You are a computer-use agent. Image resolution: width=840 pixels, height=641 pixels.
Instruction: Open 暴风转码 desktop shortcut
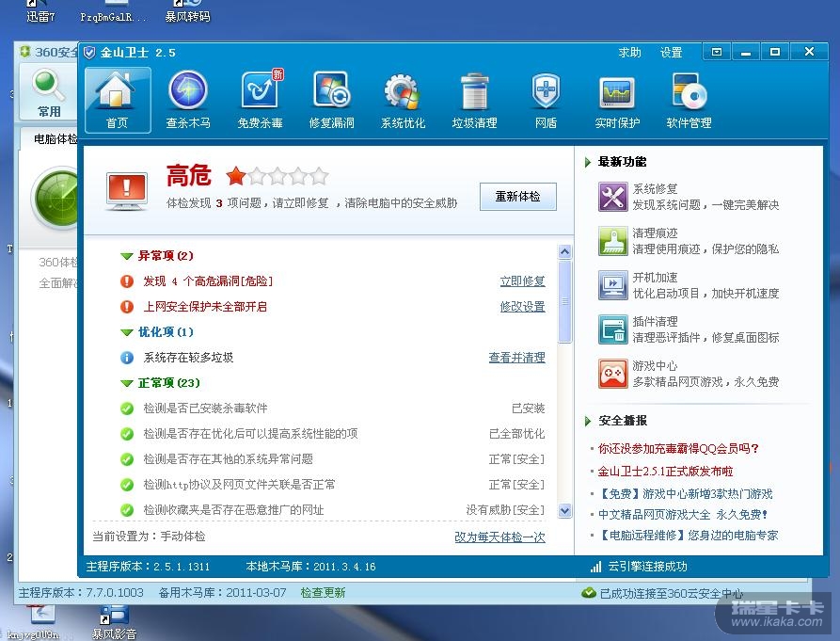[187, 11]
